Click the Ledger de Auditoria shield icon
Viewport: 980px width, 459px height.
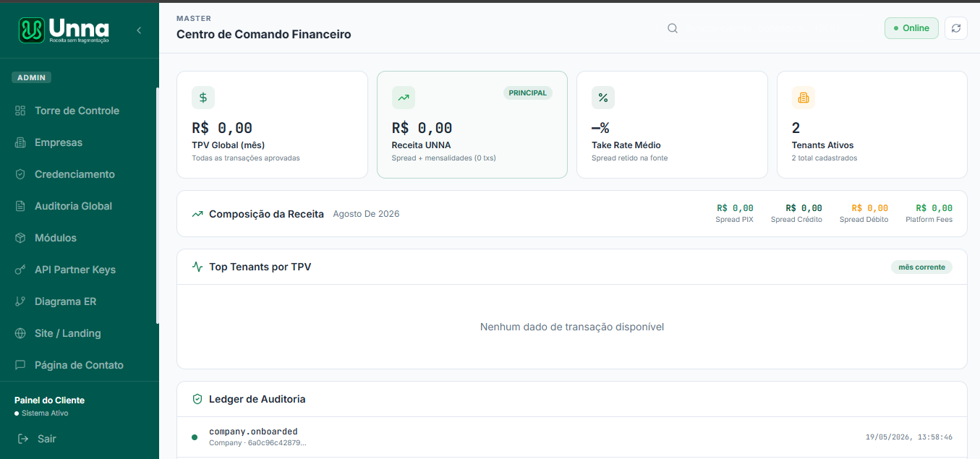(197, 399)
